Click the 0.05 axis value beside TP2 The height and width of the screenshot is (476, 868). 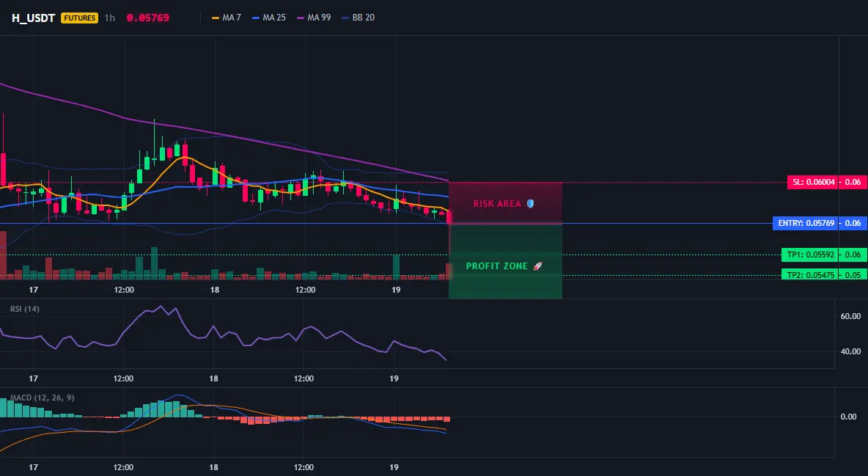pyautogui.click(x=853, y=275)
